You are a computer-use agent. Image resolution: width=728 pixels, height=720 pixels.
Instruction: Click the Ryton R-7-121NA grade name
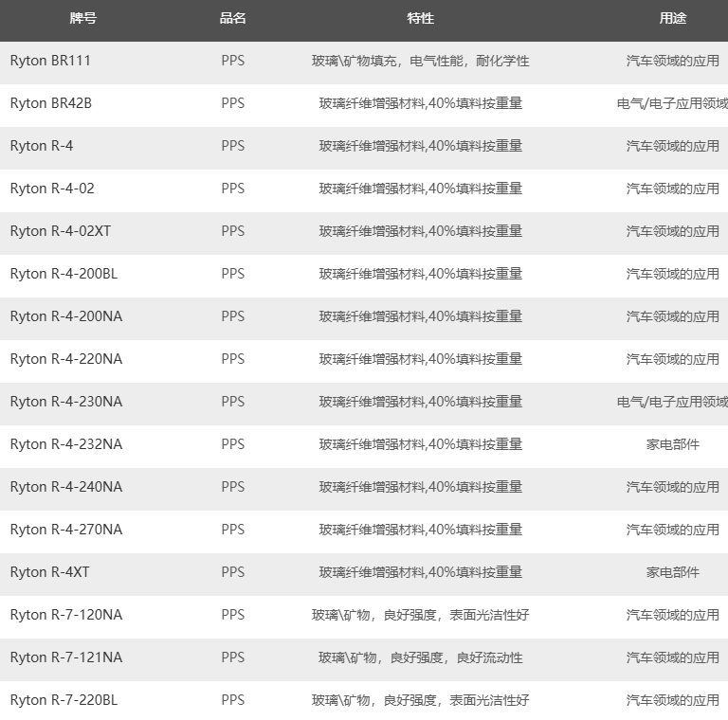tap(66, 657)
